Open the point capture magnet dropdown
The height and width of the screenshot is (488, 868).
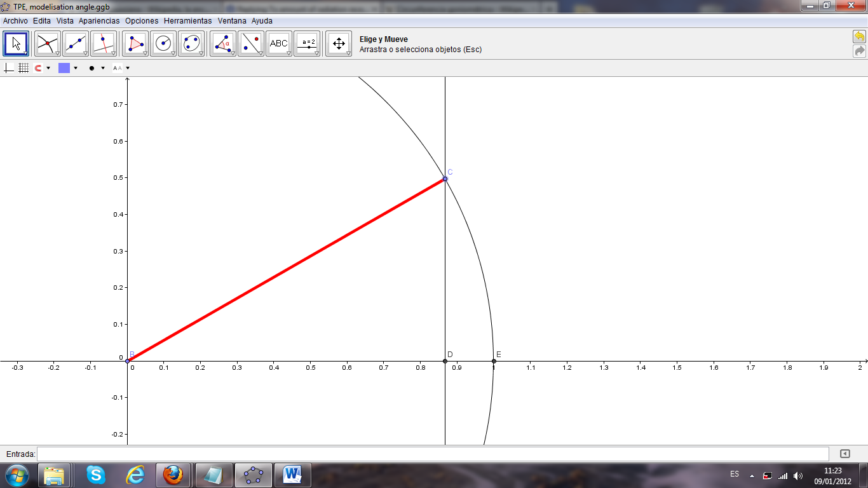tap(48, 68)
